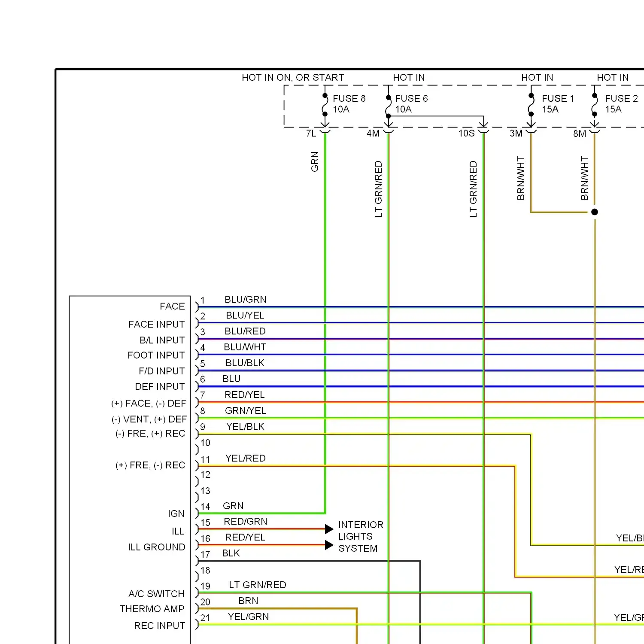Image resolution: width=644 pixels, height=644 pixels.
Task: Select the 'A/C SWITCH' terminal label
Action: pos(156,594)
